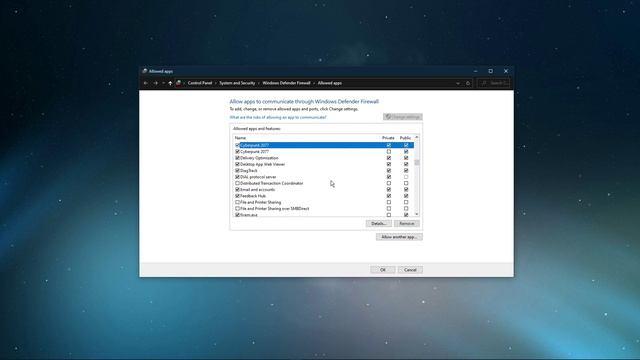Confirm with the OK button
Viewport: 640px width, 360px height.
(x=382, y=270)
